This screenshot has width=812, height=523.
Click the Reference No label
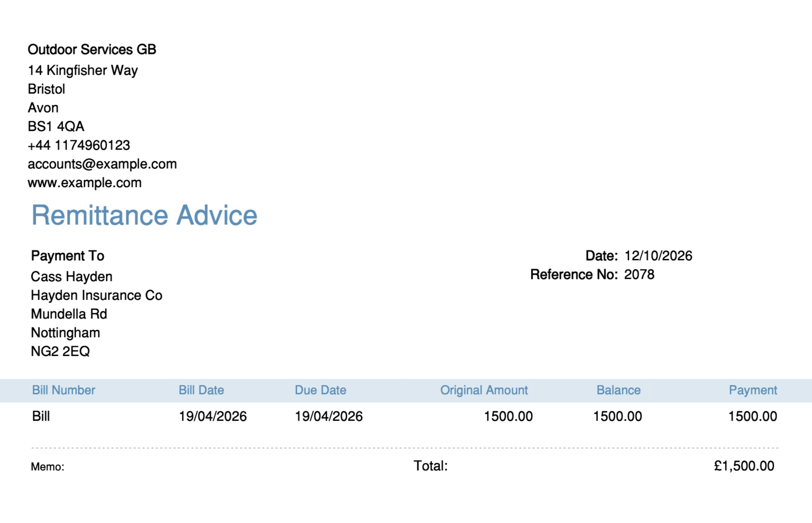click(x=574, y=275)
